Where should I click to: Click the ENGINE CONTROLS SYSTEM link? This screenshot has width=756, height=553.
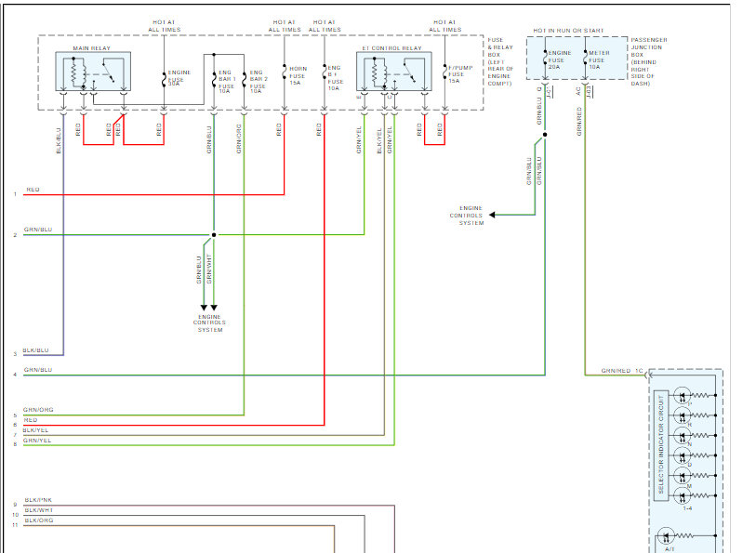pyautogui.click(x=470, y=214)
